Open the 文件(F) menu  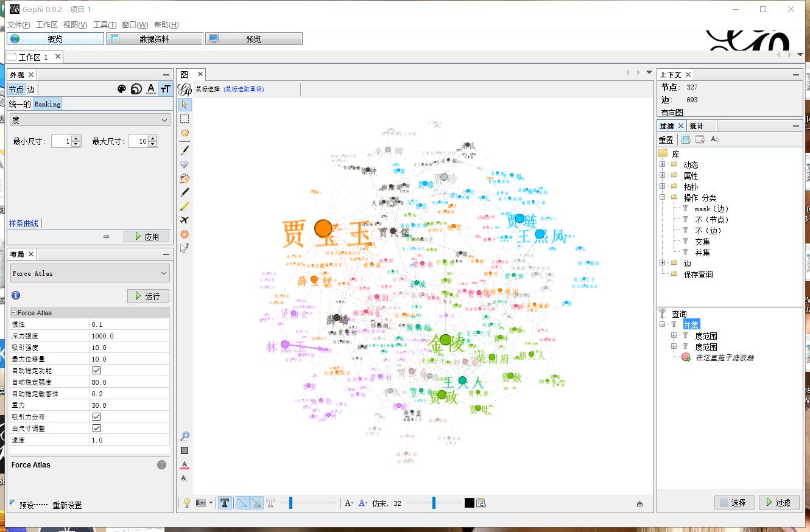point(19,25)
